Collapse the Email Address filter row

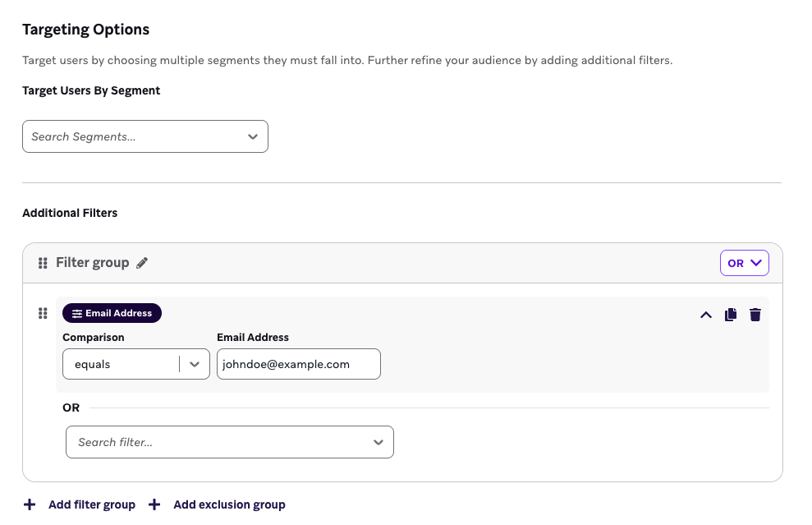705,315
